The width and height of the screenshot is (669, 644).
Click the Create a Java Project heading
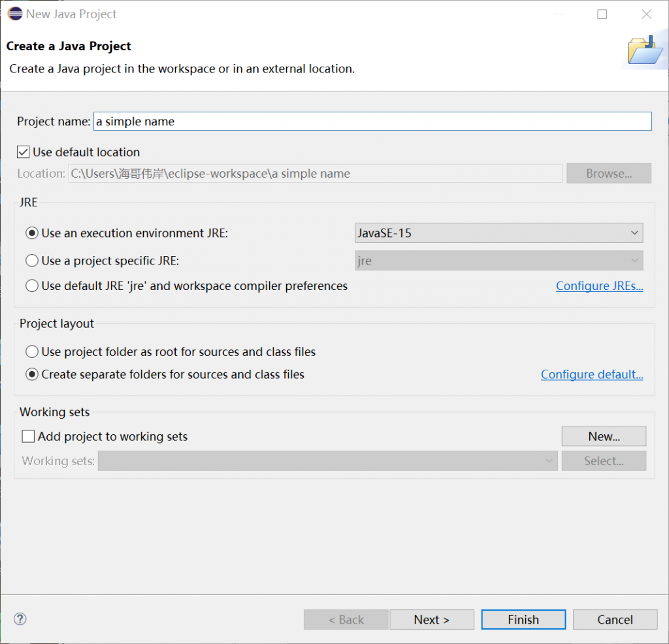69,46
